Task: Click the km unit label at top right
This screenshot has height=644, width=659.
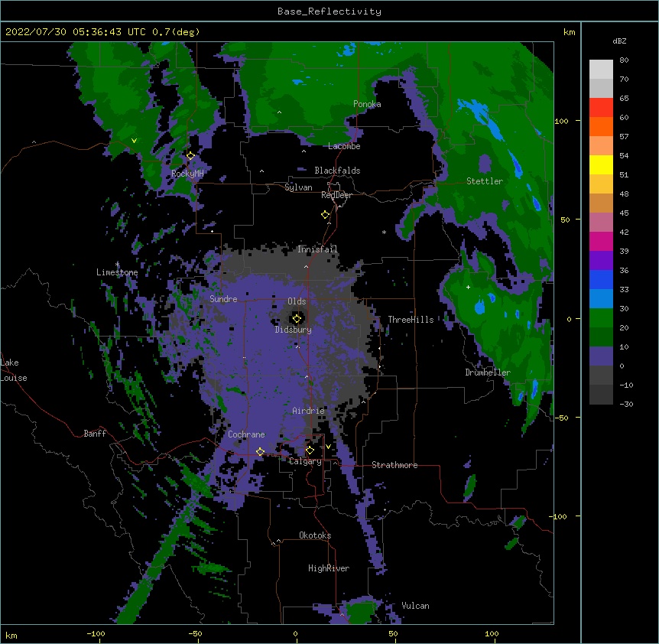Action: 570,32
